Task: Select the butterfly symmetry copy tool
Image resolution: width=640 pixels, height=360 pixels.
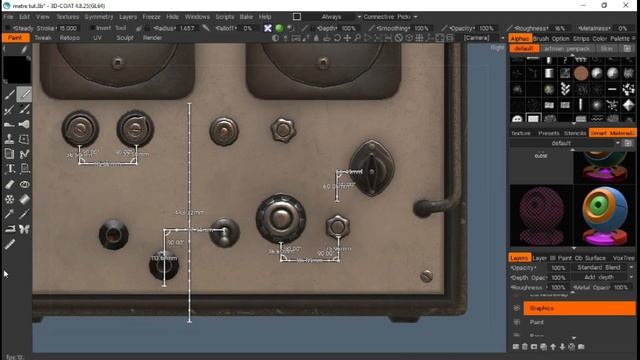Action: pyautogui.click(x=24, y=229)
